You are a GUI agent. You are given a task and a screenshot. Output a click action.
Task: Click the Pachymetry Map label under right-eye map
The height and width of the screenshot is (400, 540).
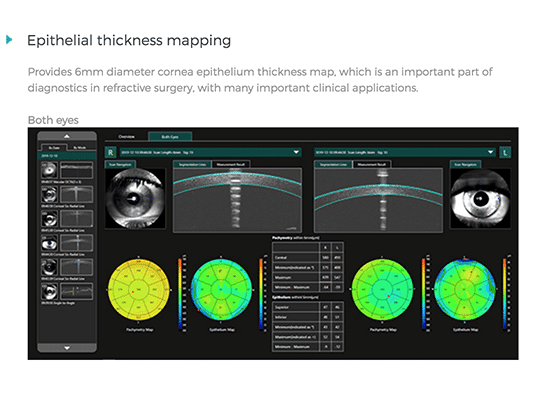[139, 330]
